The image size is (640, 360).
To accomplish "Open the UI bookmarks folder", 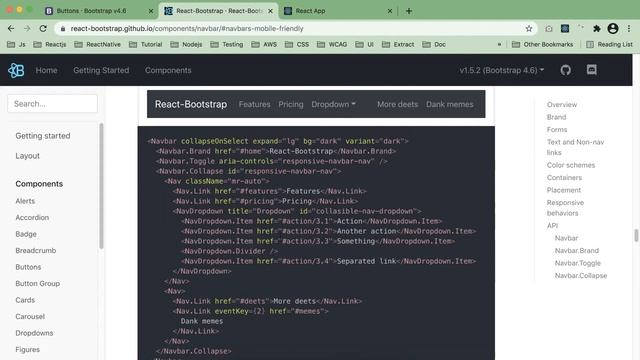I will point(364,44).
